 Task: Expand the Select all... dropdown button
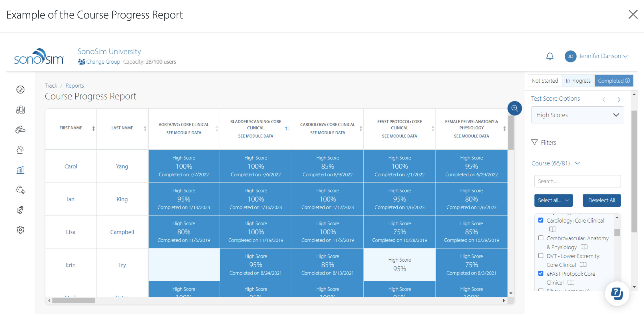click(x=553, y=200)
